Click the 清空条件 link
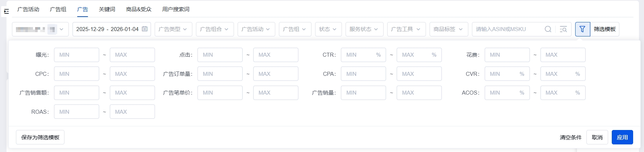Screen dimensions: 644x152 click(570, 137)
